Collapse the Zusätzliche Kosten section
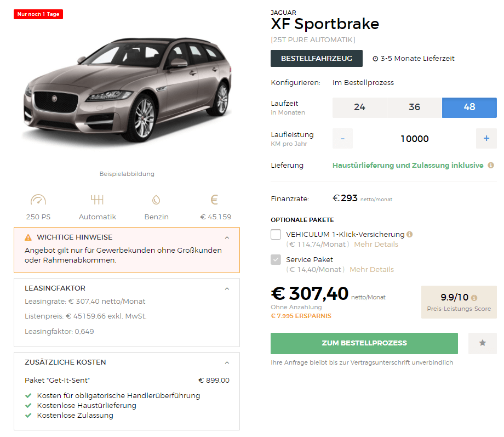 pos(227,362)
